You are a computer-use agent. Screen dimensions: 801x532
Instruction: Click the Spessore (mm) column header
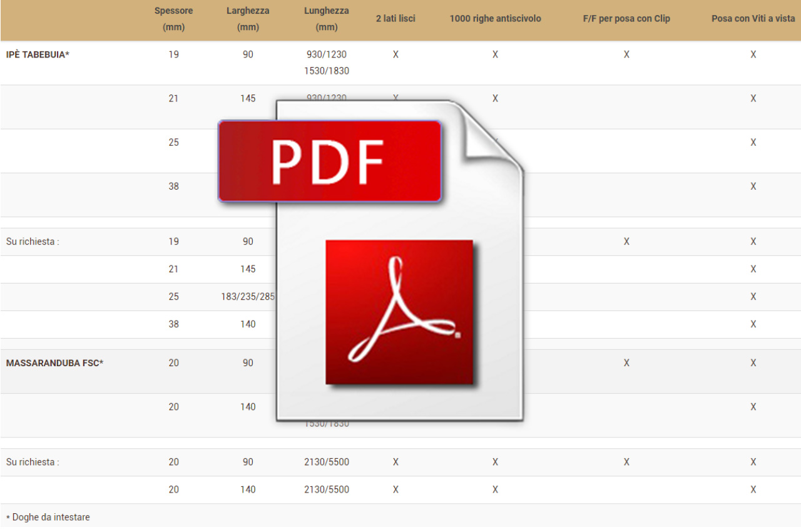click(x=173, y=19)
